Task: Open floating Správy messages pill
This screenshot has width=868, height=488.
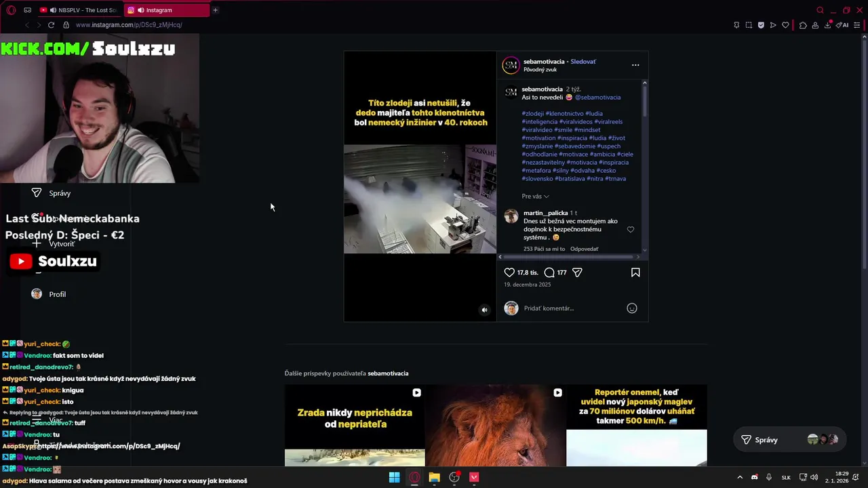Action: point(790,440)
